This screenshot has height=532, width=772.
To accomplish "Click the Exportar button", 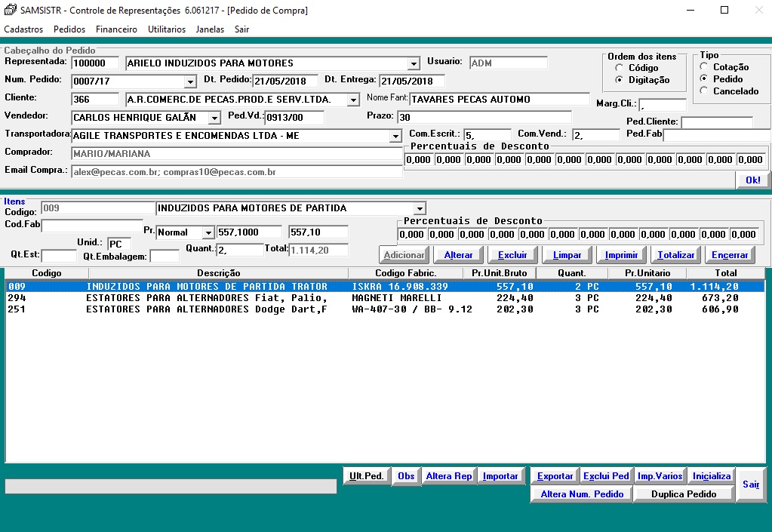I will (555, 476).
